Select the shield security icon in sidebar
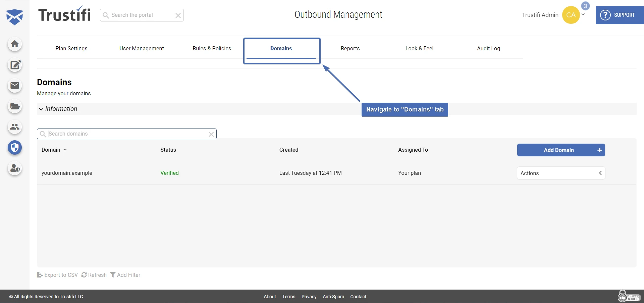644x303 pixels. pyautogui.click(x=15, y=148)
